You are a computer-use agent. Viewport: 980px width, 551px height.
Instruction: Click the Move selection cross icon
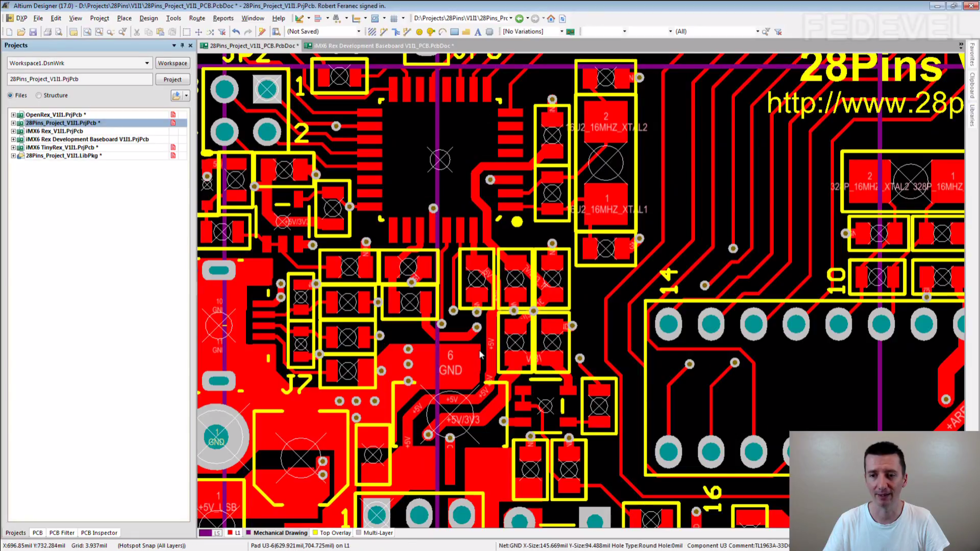coord(199,32)
